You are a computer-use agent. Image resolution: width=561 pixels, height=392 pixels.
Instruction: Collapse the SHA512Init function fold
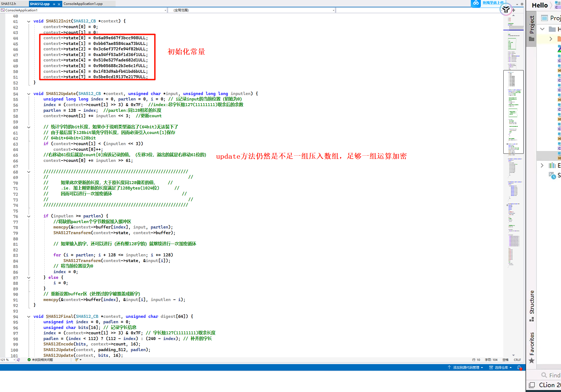(29, 21)
